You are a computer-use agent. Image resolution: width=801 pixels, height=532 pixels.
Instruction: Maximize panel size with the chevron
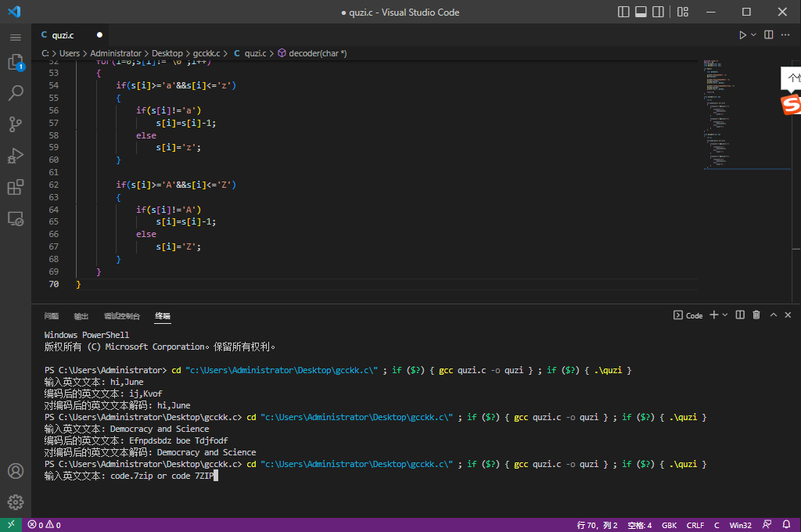[774, 315]
